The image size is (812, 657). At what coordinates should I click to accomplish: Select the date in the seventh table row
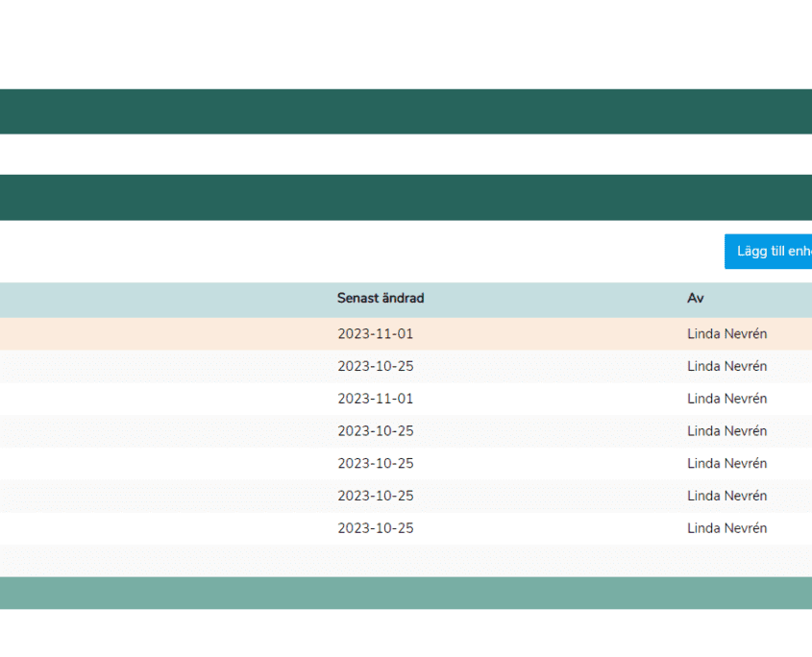[375, 528]
